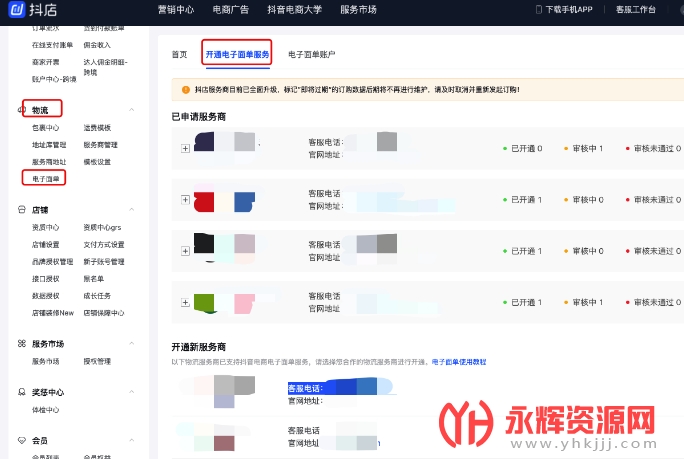684x459 pixels.
Task: Click 已开通 0 status text
Action: (x=527, y=148)
